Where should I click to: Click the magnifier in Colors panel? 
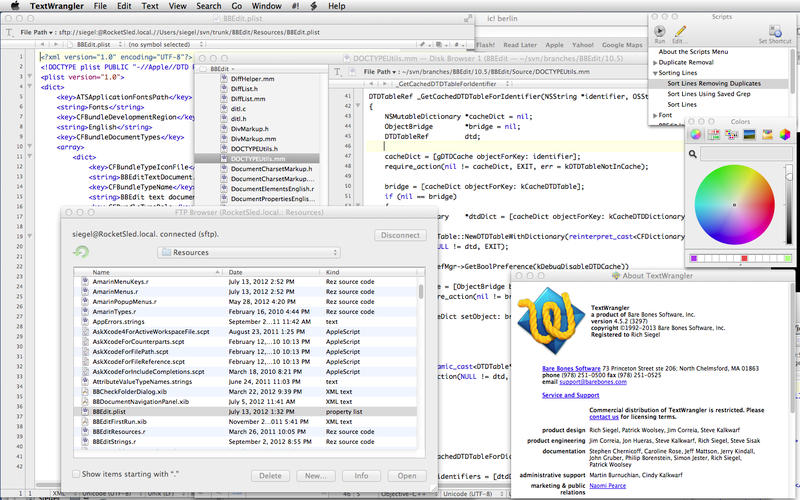(692, 154)
